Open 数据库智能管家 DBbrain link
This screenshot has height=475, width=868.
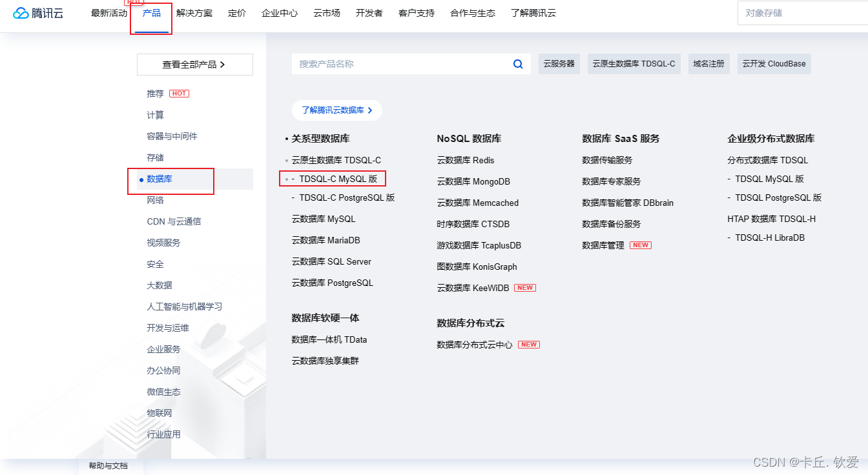click(x=628, y=203)
